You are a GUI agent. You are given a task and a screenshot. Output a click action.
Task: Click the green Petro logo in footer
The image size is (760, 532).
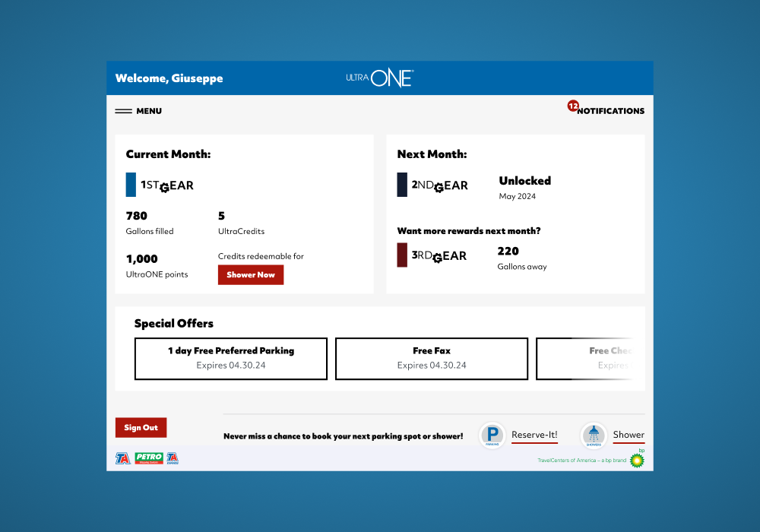(x=149, y=458)
